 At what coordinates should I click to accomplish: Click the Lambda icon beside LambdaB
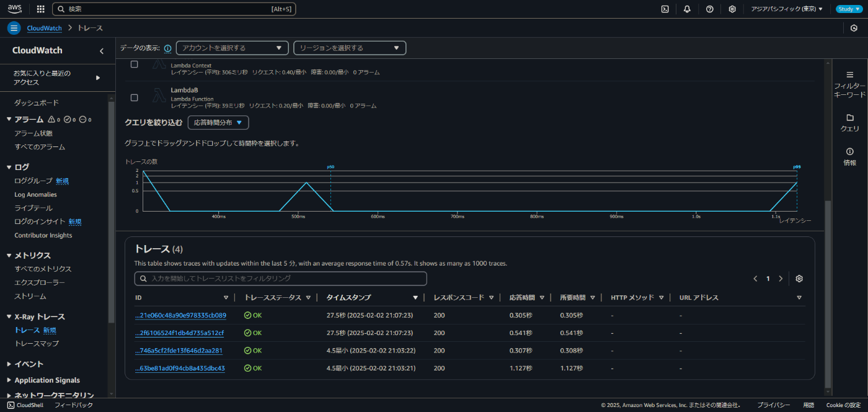158,96
